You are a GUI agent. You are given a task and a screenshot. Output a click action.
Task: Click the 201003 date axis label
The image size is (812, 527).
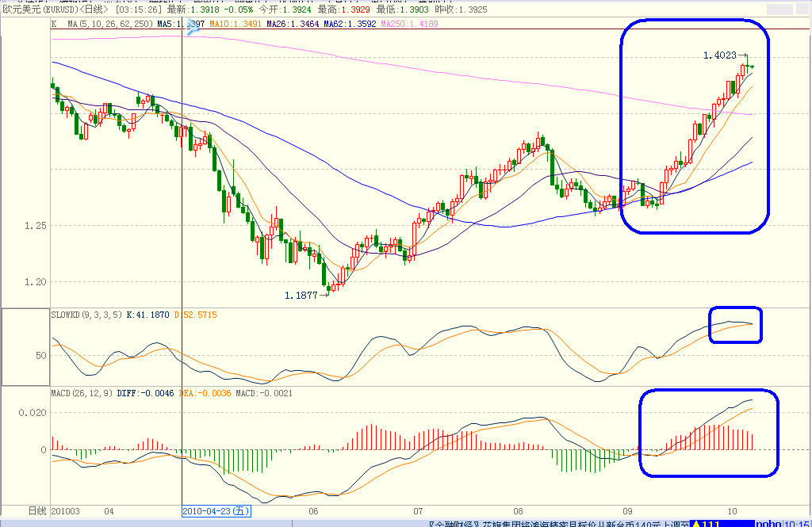(x=66, y=511)
